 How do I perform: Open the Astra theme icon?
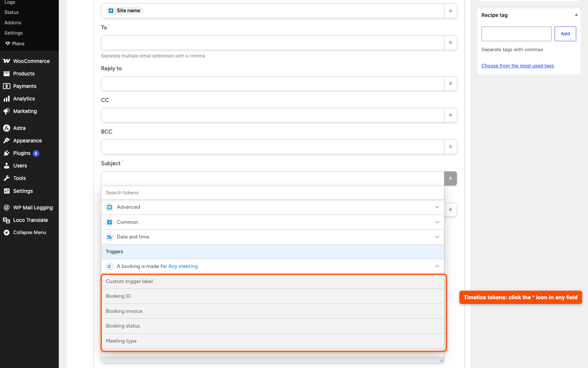click(x=7, y=128)
